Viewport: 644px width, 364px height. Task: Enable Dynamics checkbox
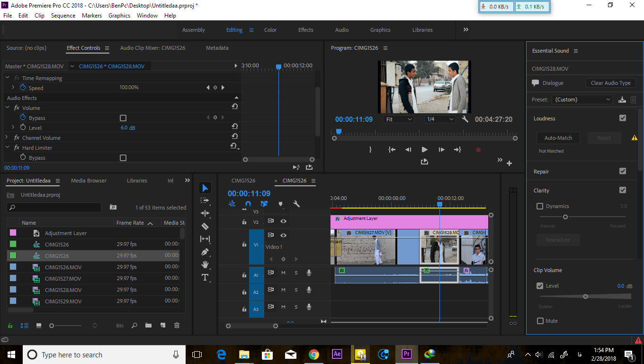(x=540, y=206)
